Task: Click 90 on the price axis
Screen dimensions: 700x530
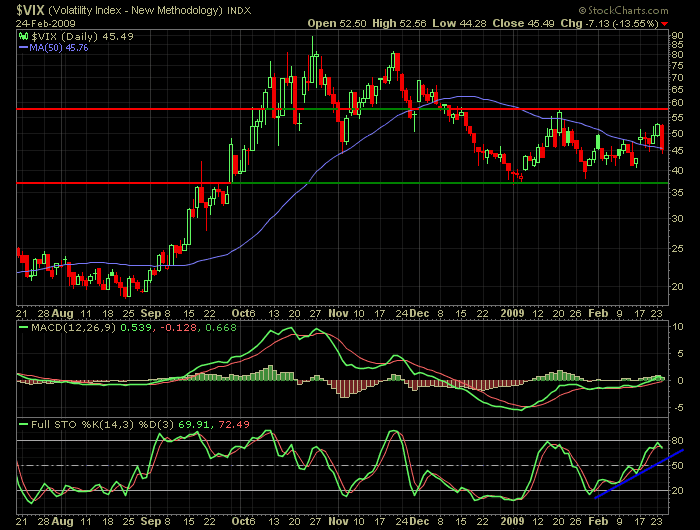Action: pyautogui.click(x=677, y=36)
